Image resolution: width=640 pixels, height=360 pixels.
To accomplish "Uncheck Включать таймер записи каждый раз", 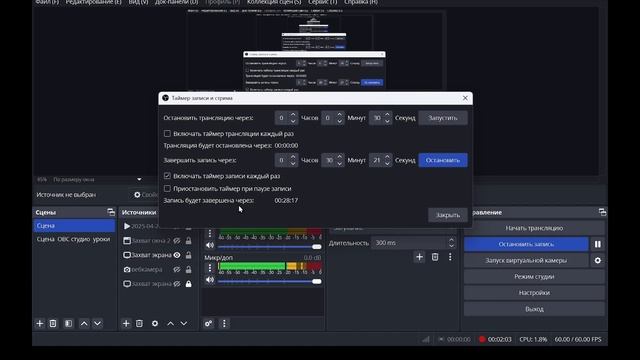I will click(x=167, y=176).
